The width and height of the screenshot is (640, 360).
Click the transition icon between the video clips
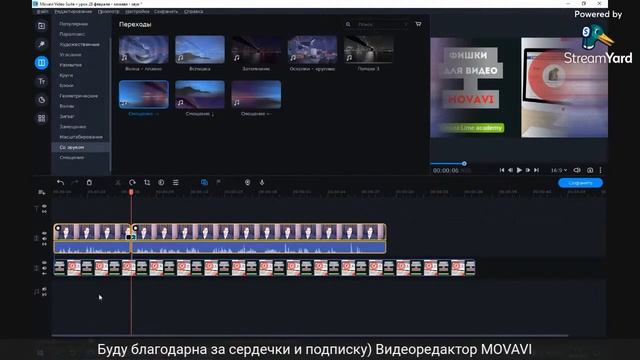[x=131, y=237]
